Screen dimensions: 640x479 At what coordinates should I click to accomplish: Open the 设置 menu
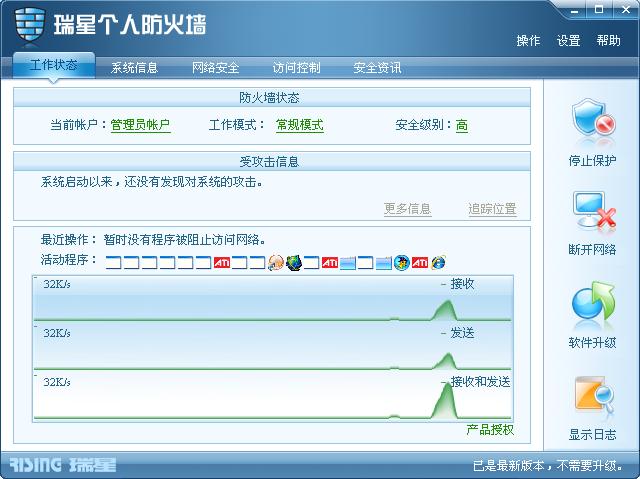pos(568,40)
